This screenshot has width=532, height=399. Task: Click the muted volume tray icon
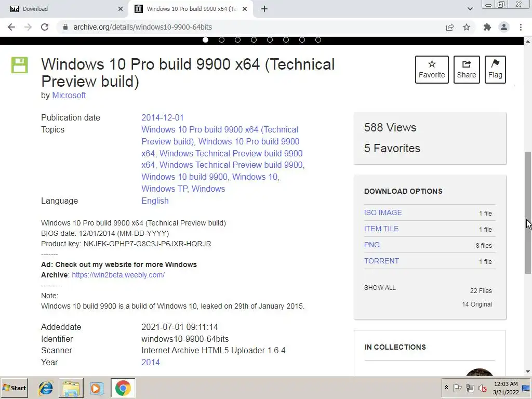click(483, 388)
